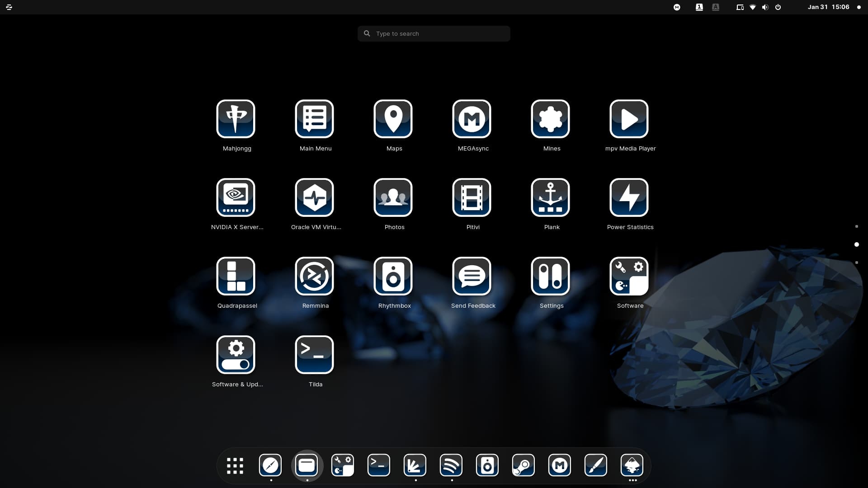Open the Mahjongg app
This screenshot has width=868, height=488.
[x=236, y=119]
